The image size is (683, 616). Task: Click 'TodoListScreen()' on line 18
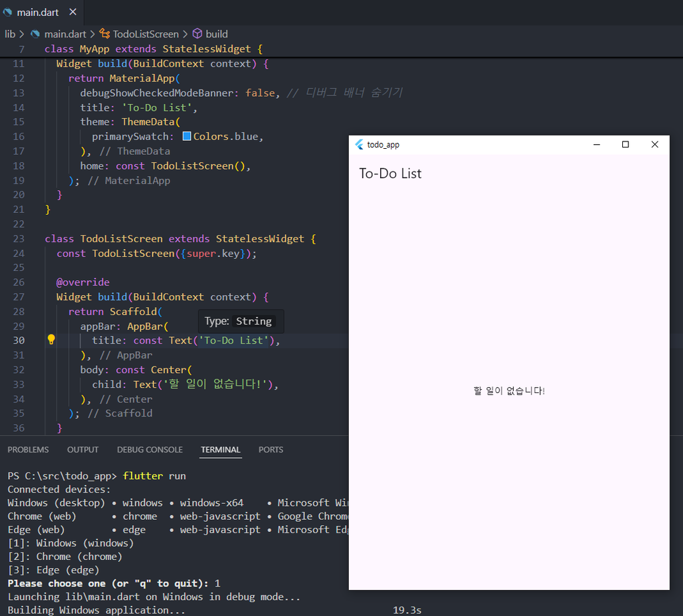click(x=198, y=166)
